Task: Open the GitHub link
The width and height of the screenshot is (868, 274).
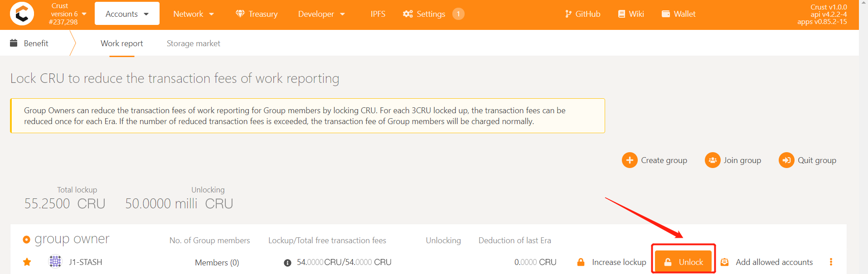Action: [x=582, y=14]
